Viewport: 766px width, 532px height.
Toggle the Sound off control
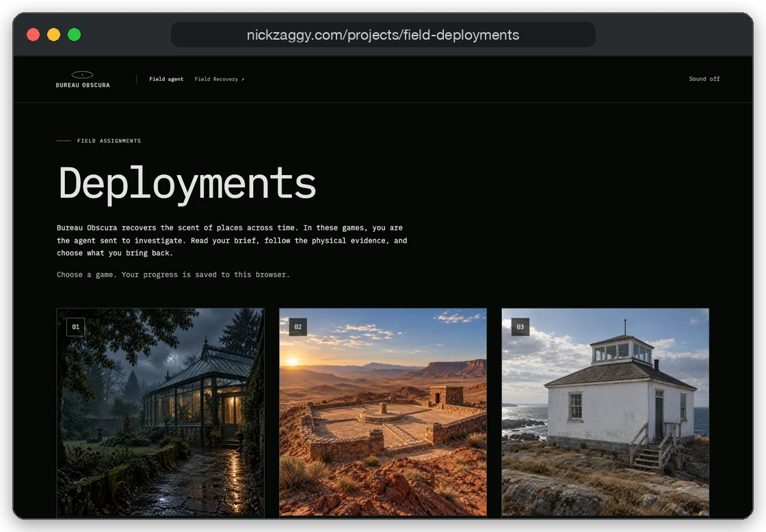704,79
